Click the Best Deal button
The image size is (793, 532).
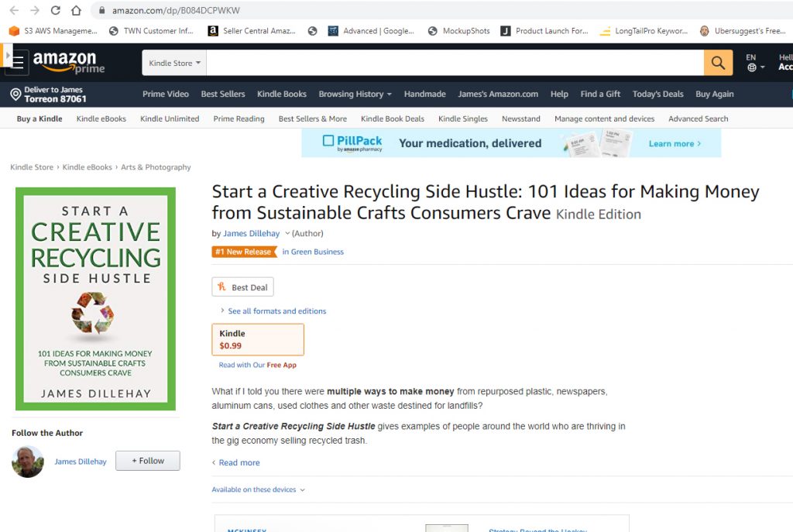(242, 287)
